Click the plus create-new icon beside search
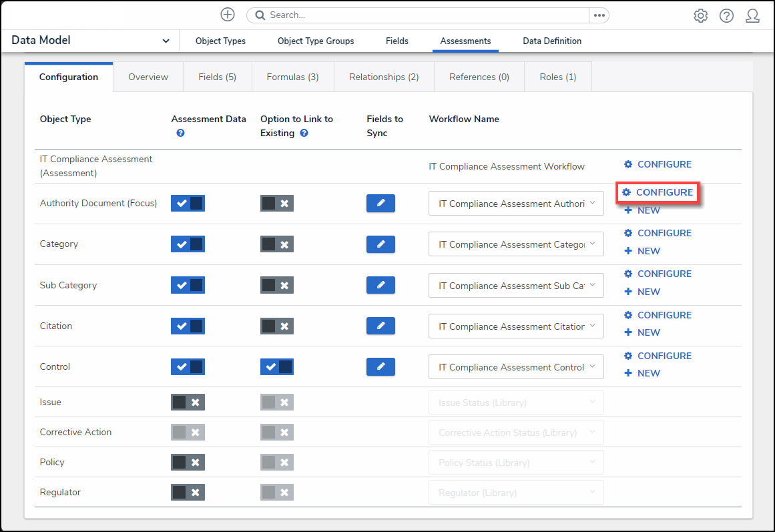The image size is (775, 532). pyautogui.click(x=228, y=15)
